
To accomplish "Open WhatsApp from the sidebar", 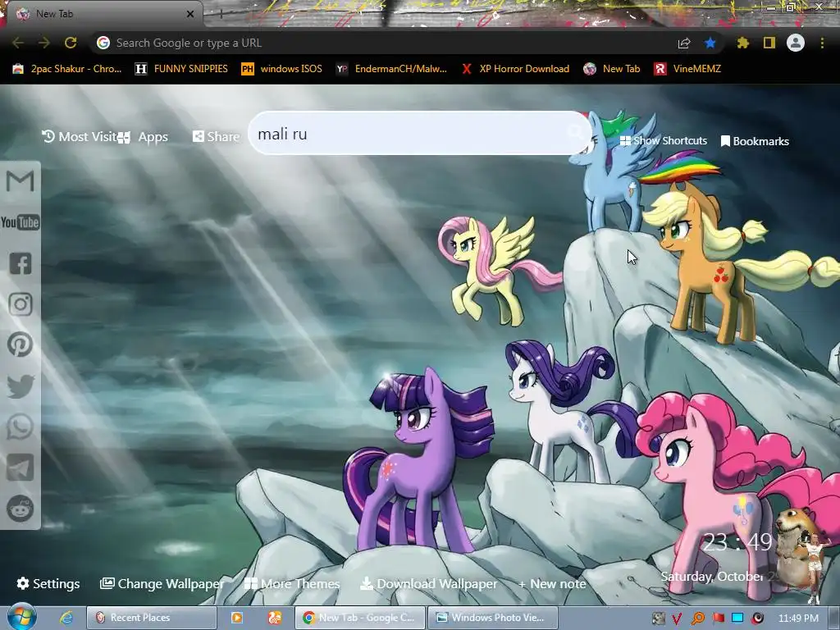I will point(21,427).
